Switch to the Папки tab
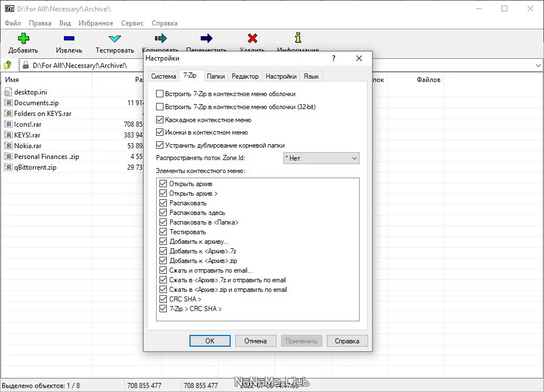The image size is (544, 392). tap(216, 76)
